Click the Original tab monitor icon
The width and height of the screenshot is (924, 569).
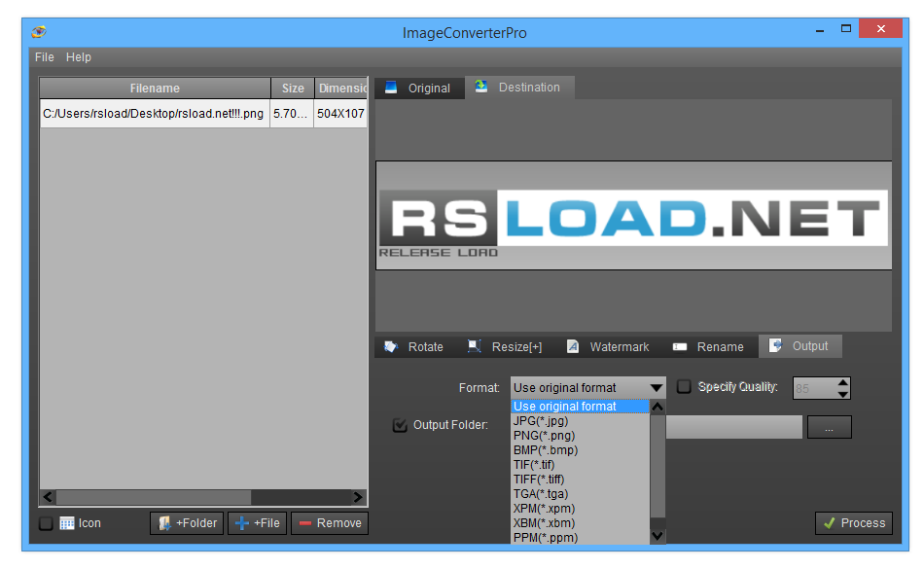pos(391,88)
